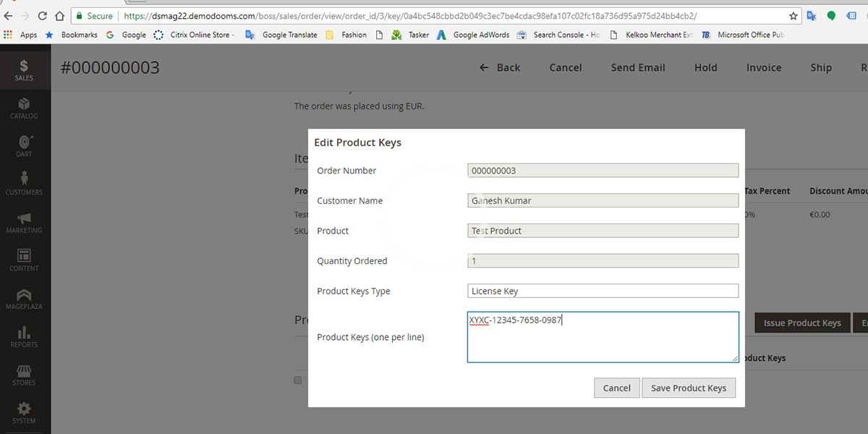Go Back using the arrow link
This screenshot has height=434, width=868.
[x=499, y=67]
